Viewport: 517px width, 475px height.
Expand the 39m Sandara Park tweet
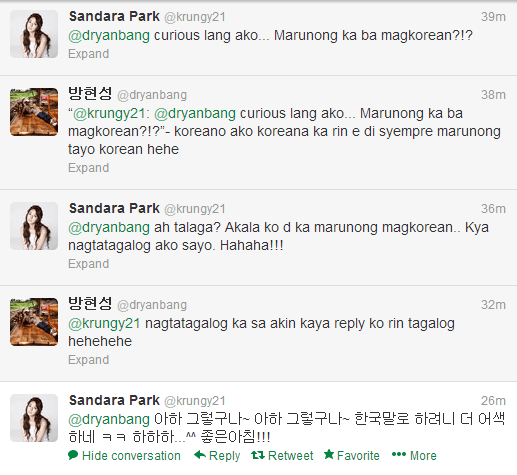(x=89, y=54)
